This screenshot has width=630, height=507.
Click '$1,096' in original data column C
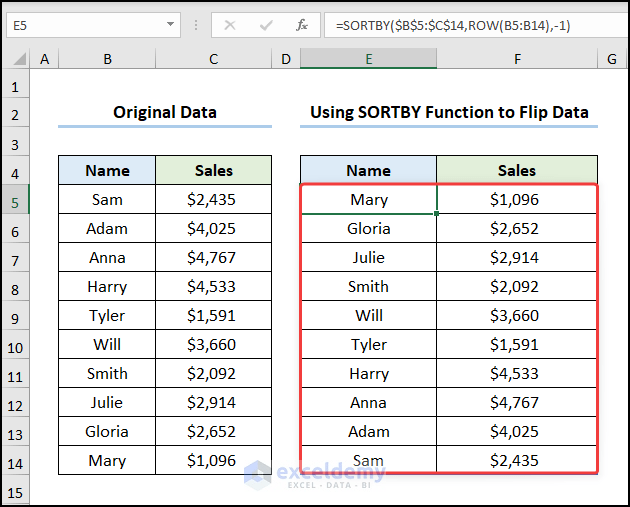(213, 460)
